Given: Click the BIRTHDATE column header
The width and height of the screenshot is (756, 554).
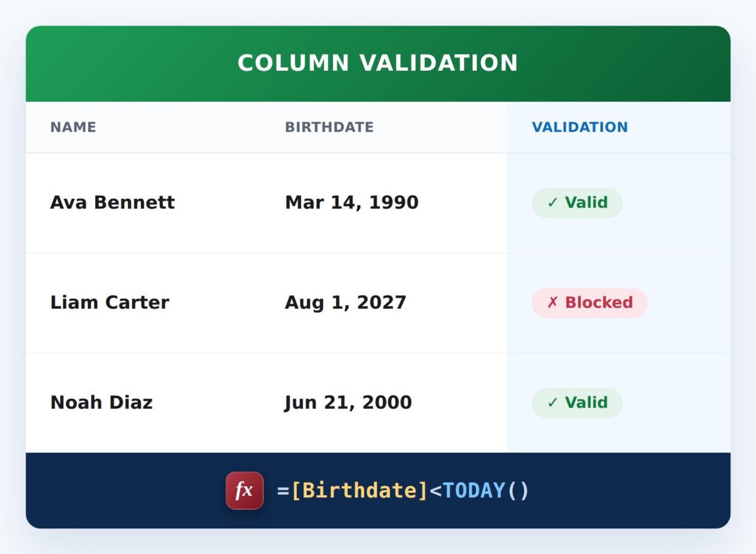Looking at the screenshot, I should [x=329, y=127].
